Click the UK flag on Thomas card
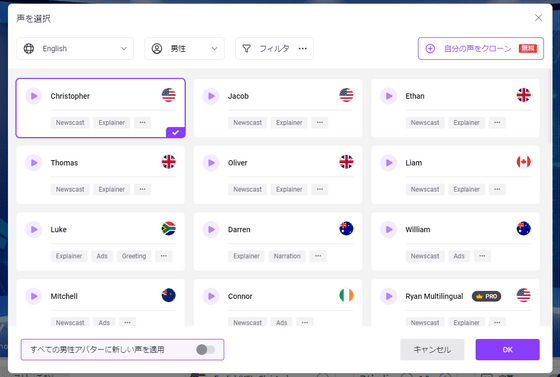The image size is (560, 377). tap(169, 162)
